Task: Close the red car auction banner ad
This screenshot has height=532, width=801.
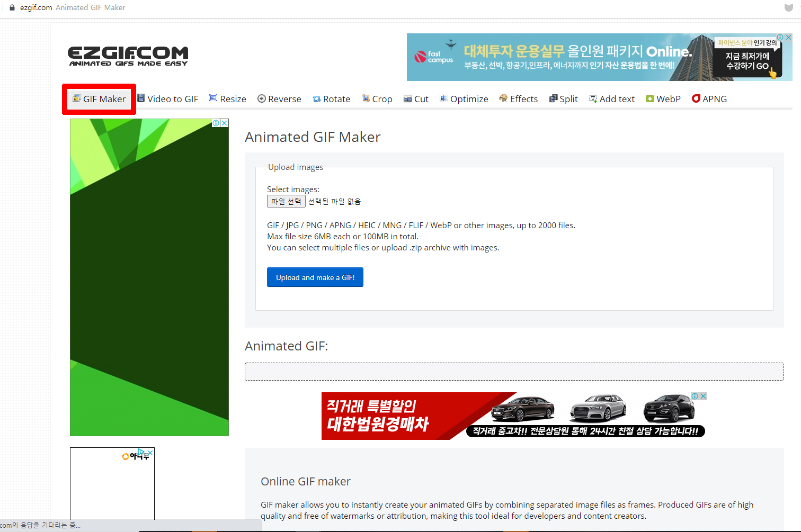Action: [x=704, y=396]
